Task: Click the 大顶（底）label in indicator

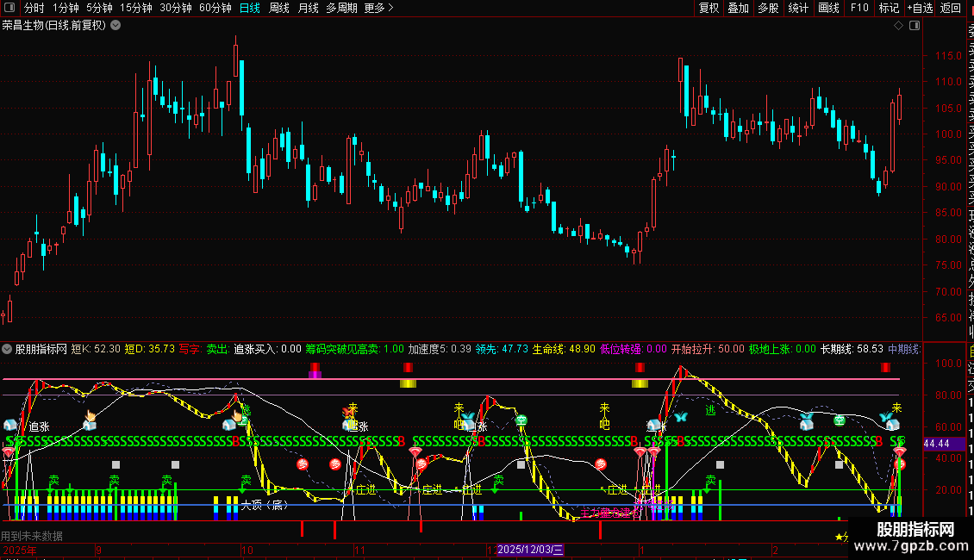Action: point(265,505)
